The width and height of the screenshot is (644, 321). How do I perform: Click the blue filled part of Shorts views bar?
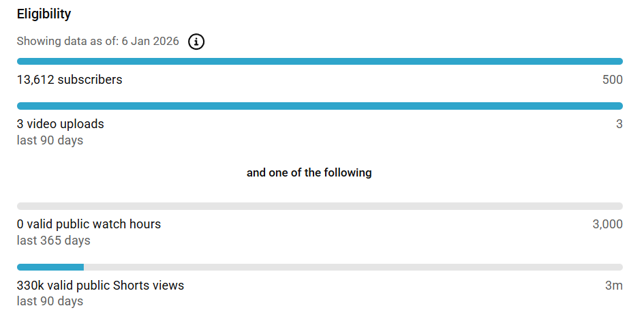50,267
